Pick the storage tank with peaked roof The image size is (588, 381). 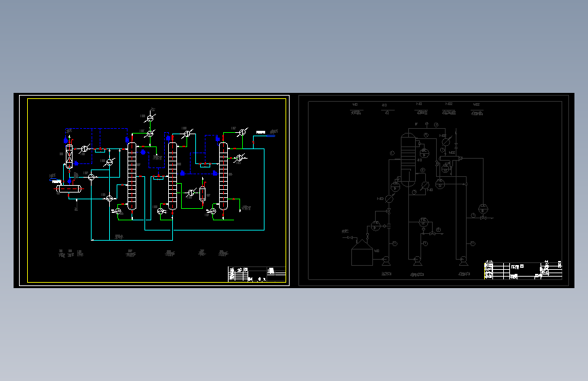pos(362,252)
